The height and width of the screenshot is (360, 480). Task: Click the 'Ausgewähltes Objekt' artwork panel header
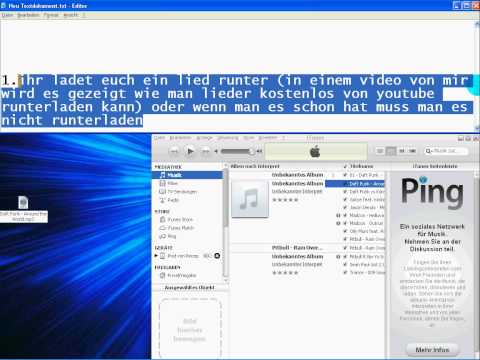(189, 288)
